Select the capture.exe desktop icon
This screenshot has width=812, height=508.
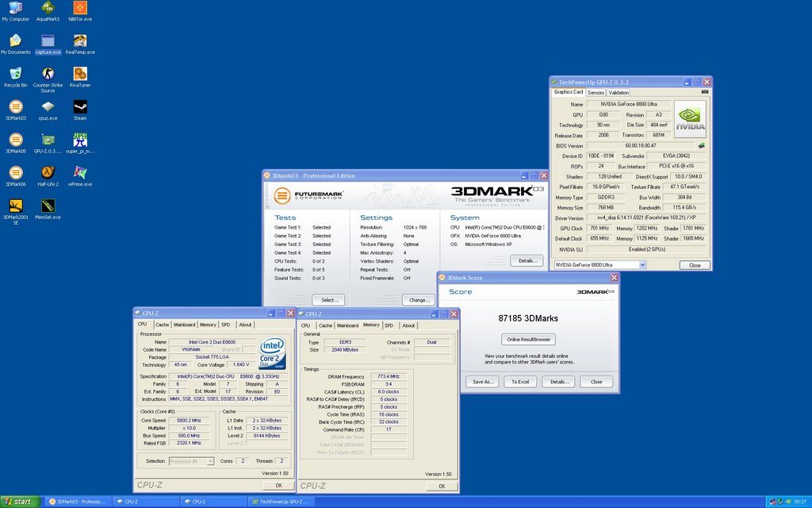click(48, 44)
